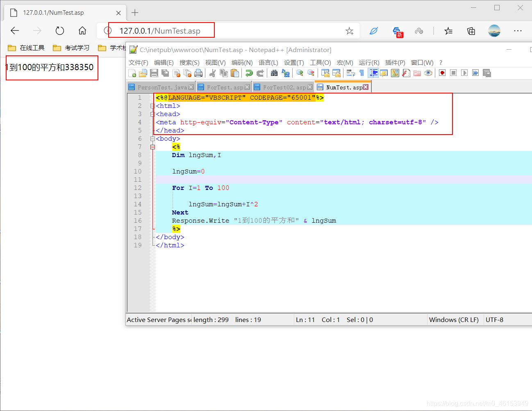Refresh the browser page
This screenshot has height=411, width=532.
pos(60,31)
